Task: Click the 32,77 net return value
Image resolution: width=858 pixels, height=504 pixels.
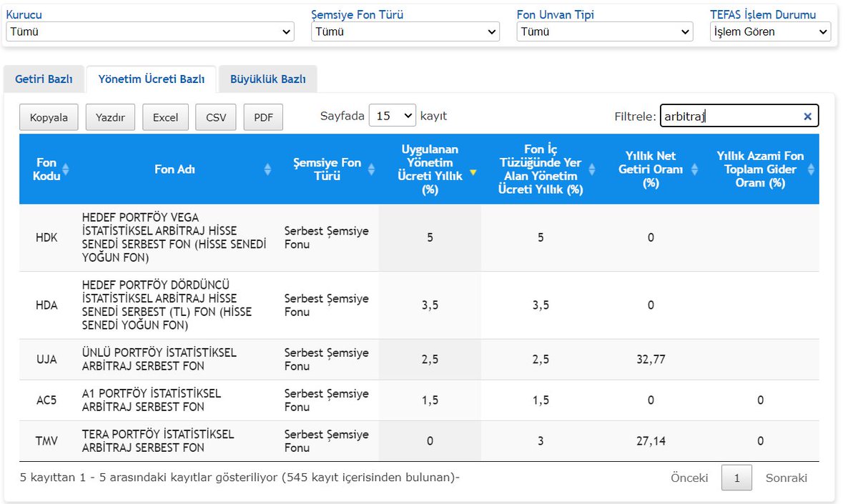Action: point(651,360)
